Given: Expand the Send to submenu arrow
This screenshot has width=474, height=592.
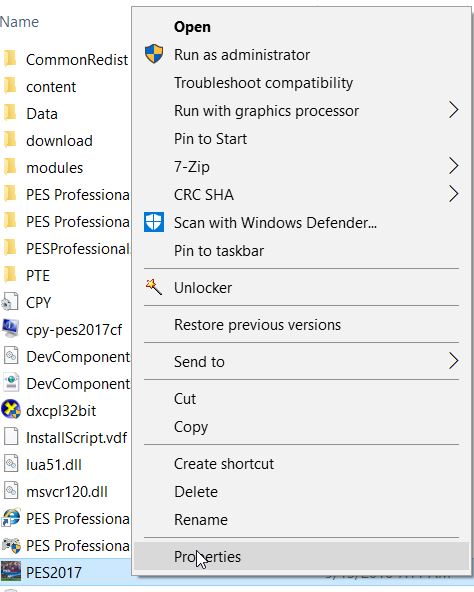Looking at the screenshot, I should pyautogui.click(x=453, y=361).
